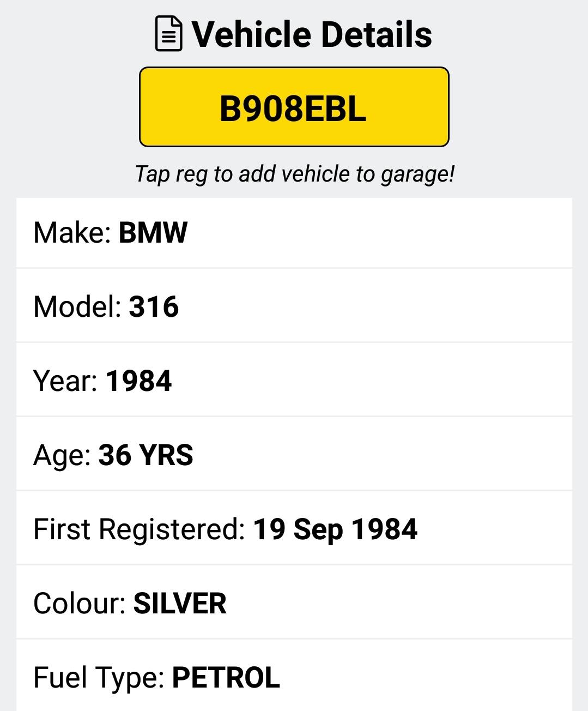The height and width of the screenshot is (711, 588).
Task: Select the Vehicle Details heading
Action: pyautogui.click(x=312, y=34)
